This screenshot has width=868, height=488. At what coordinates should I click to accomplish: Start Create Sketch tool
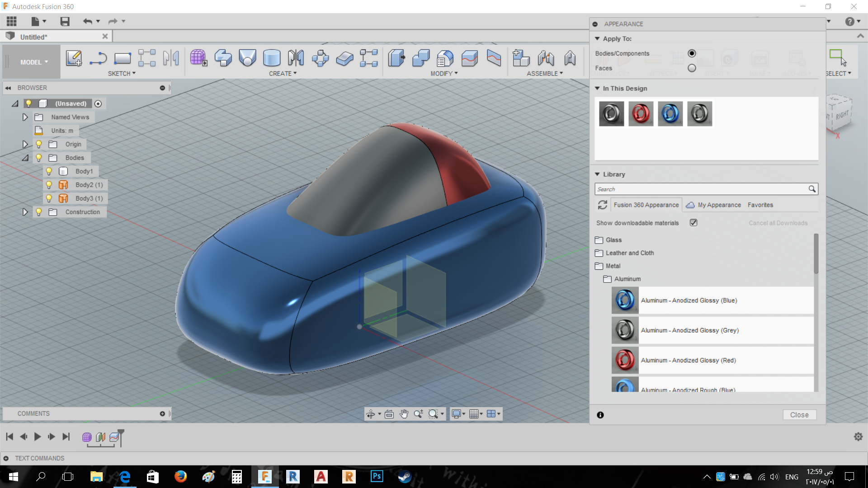point(74,58)
